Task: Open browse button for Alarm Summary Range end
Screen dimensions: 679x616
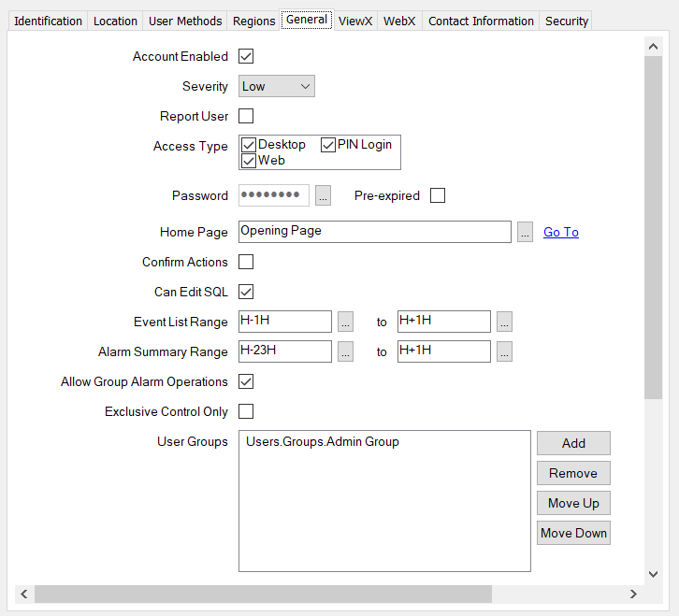Action: pyautogui.click(x=504, y=352)
